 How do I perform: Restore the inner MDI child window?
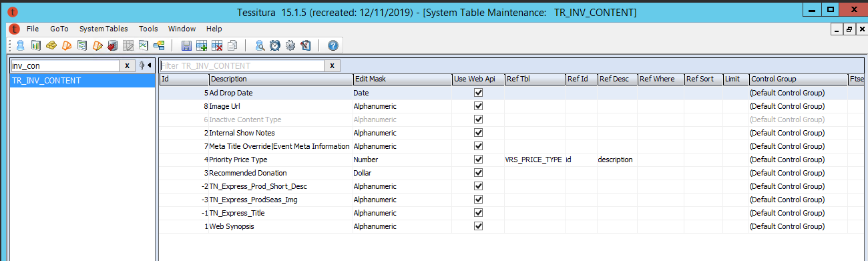tap(849, 29)
